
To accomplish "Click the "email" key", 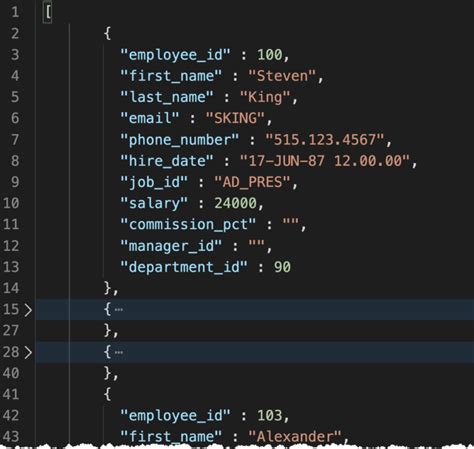I will tap(149, 118).
